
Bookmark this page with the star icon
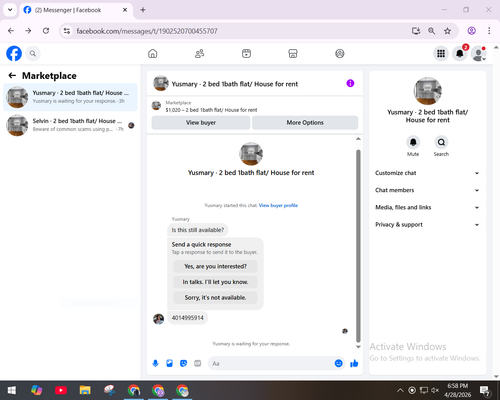click(447, 31)
